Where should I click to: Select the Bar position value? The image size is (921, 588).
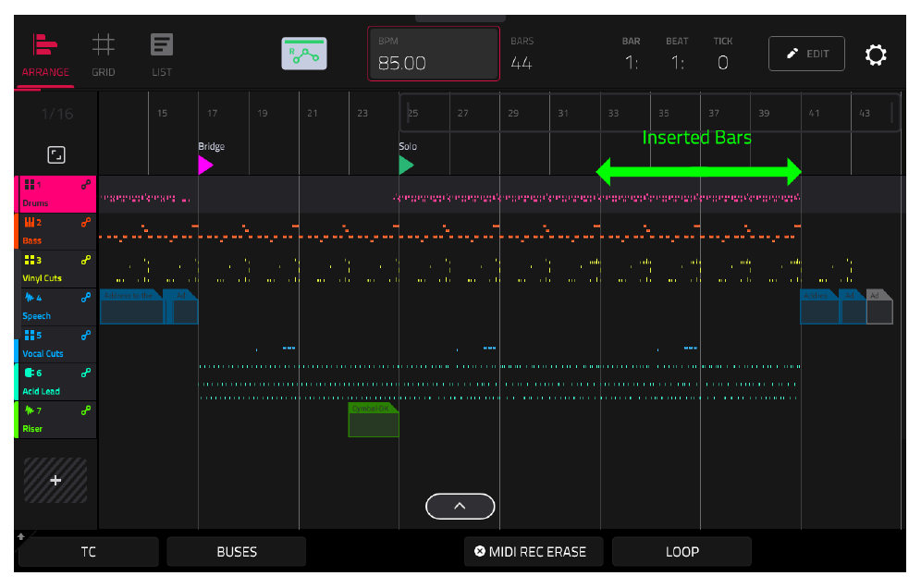(632, 63)
